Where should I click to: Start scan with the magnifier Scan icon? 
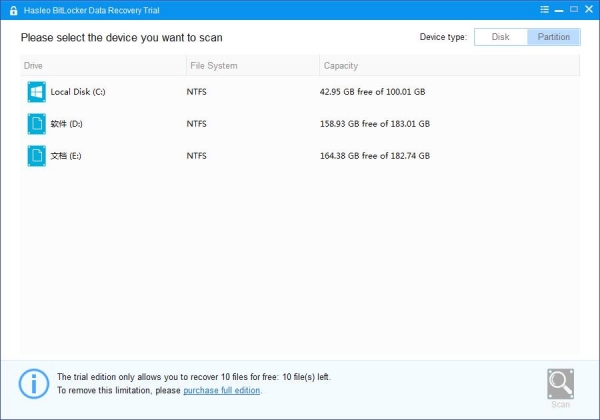point(560,384)
